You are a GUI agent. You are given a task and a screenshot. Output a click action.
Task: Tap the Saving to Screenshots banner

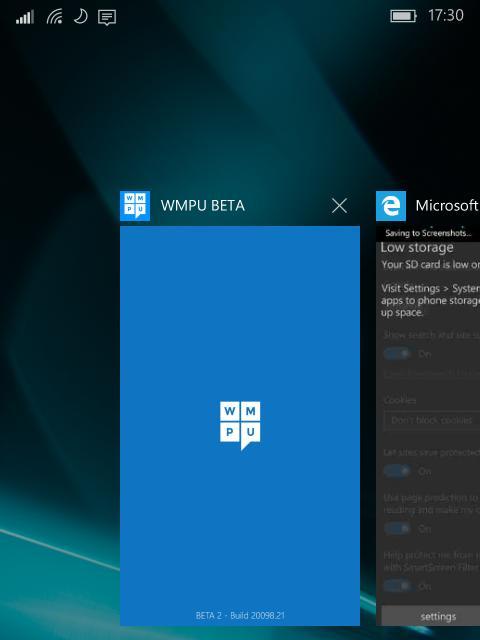coord(428,233)
